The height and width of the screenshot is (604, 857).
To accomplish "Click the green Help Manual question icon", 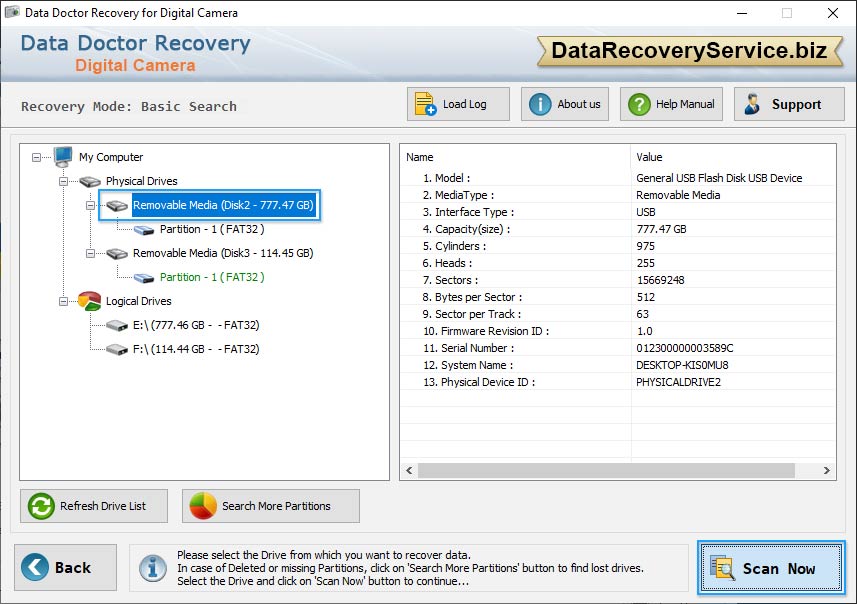I will coord(639,104).
